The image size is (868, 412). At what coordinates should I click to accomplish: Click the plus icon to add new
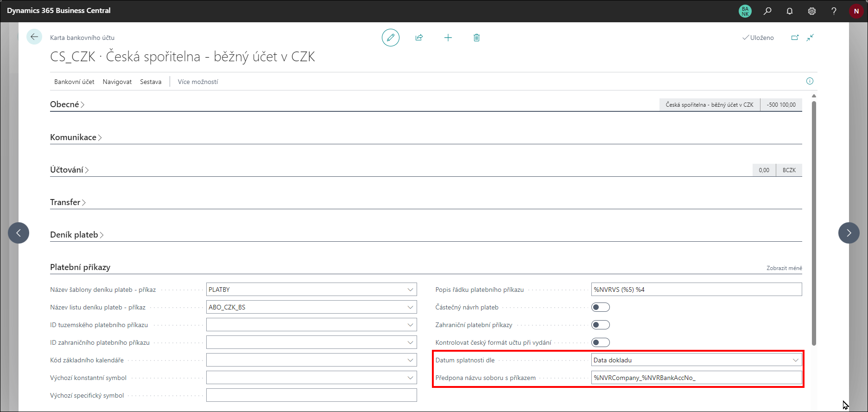448,38
